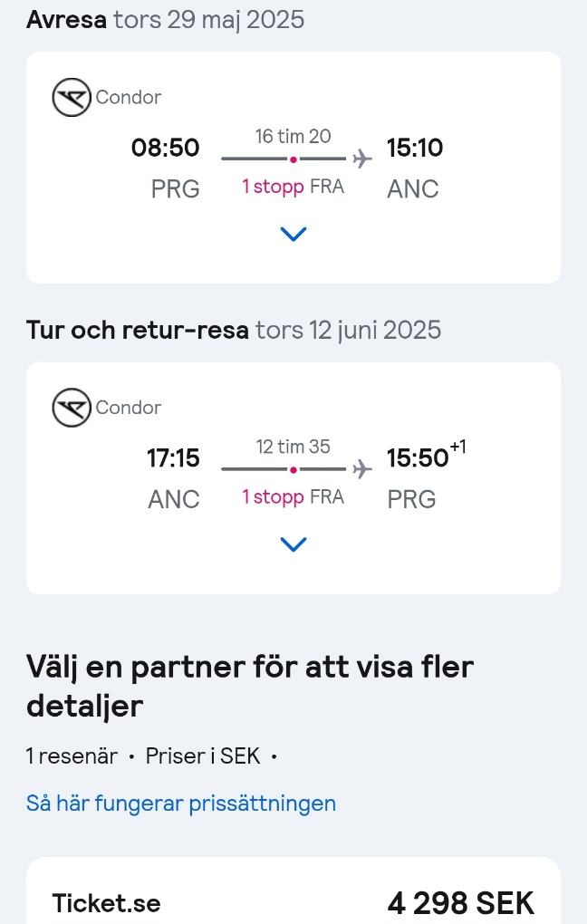587x924 pixels.
Task: Click the airplane icon on outbound flight
Action: [x=361, y=159]
